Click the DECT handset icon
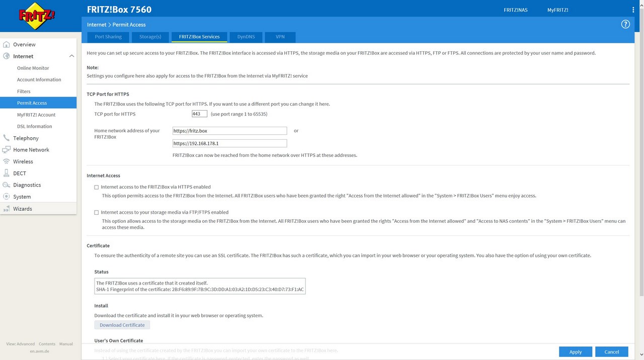644x360 pixels. coord(7,173)
